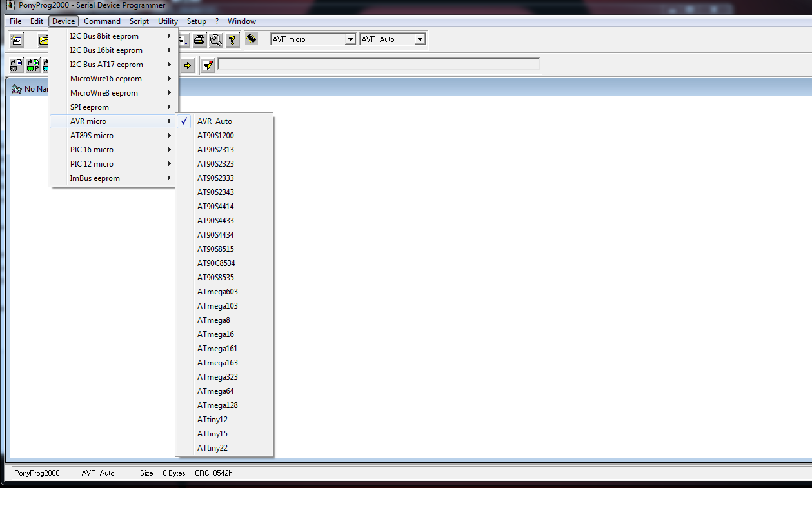This screenshot has height=530, width=812.
Task: Click the yellow arrow toolbar icon
Action: (188, 65)
